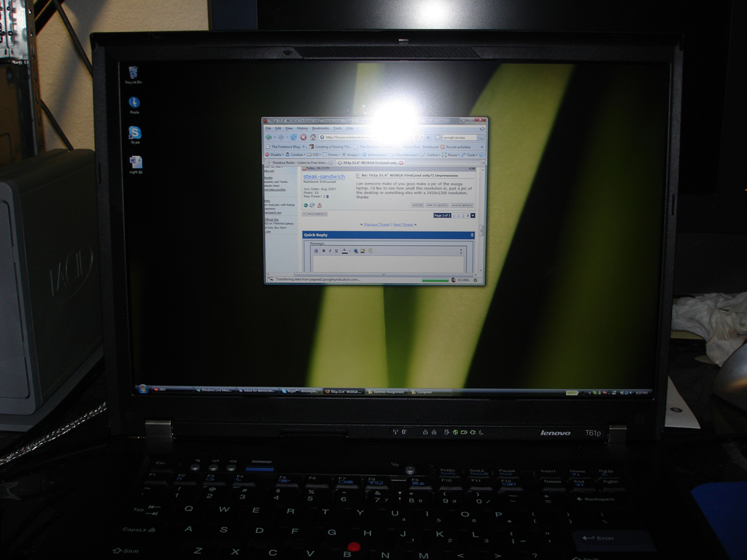Open the search engine selector icon

[x=438, y=138]
